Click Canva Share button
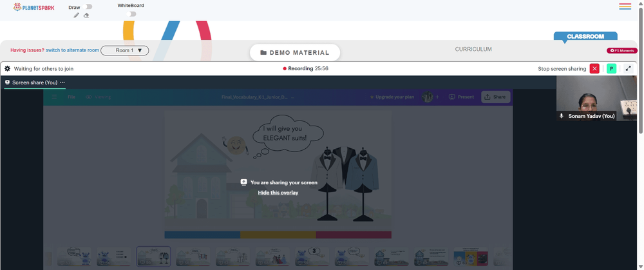Viewport: 644px width, 270px height. click(x=496, y=97)
